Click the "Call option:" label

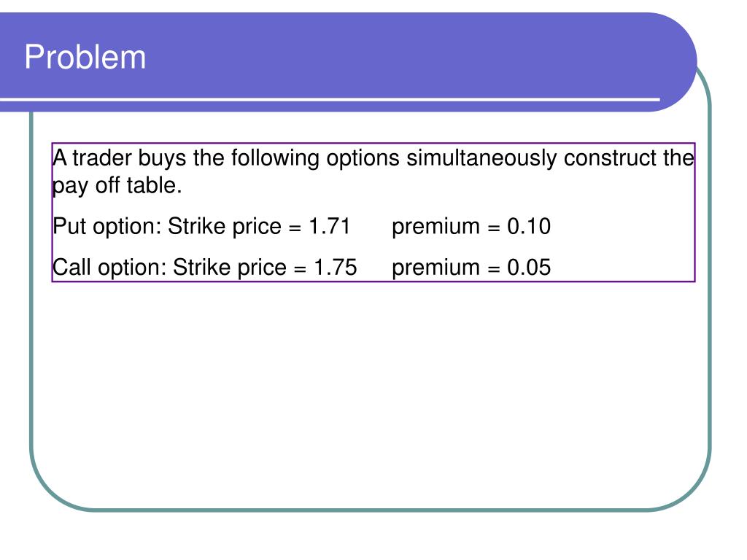(109, 267)
